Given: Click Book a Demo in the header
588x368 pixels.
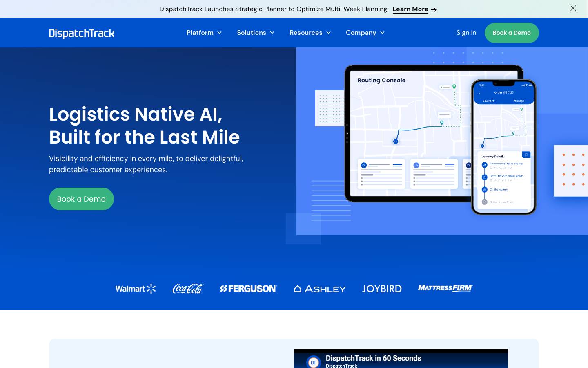Looking at the screenshot, I should [512, 33].
